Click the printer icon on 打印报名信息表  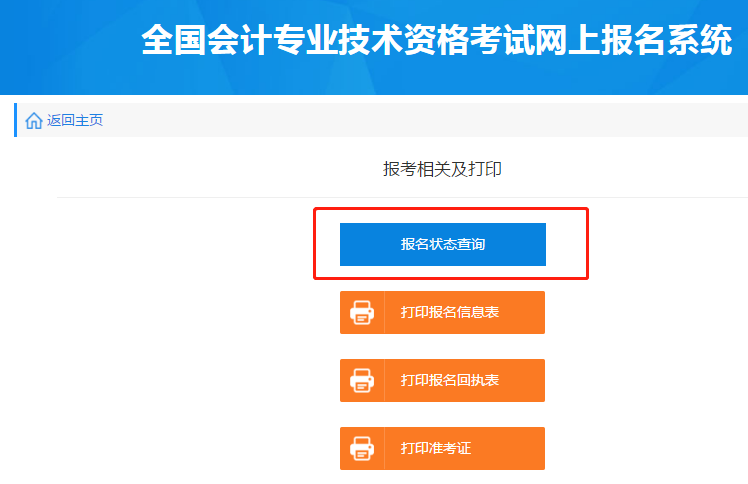362,313
